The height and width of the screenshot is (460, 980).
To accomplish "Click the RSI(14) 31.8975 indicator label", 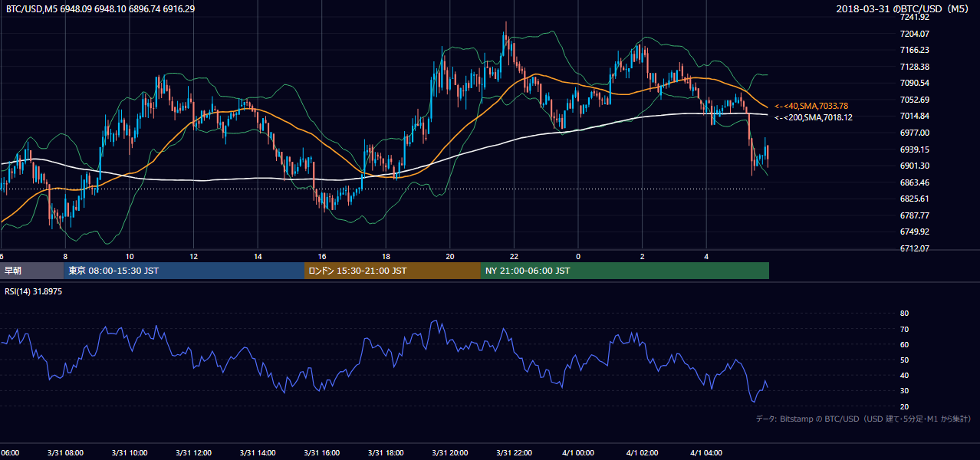I will [x=34, y=291].
